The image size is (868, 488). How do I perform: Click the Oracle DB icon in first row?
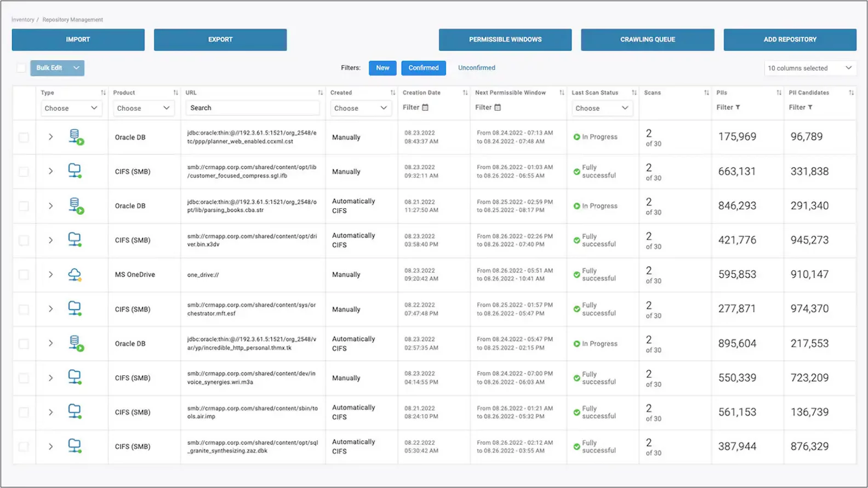(76, 137)
